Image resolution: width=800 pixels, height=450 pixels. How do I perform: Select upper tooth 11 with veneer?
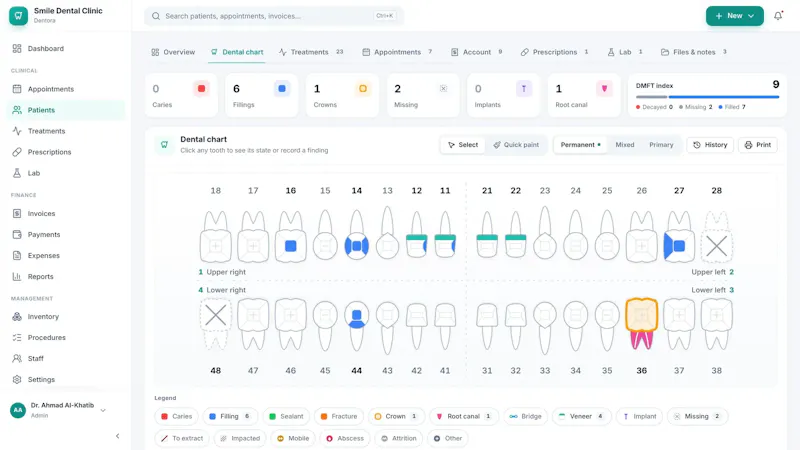[x=445, y=235]
